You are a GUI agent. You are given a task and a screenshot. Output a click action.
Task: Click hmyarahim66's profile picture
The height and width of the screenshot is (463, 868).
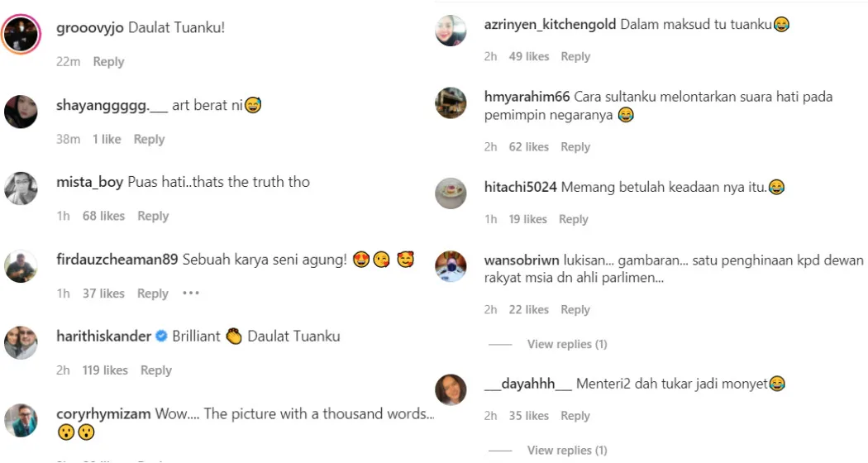click(x=451, y=103)
